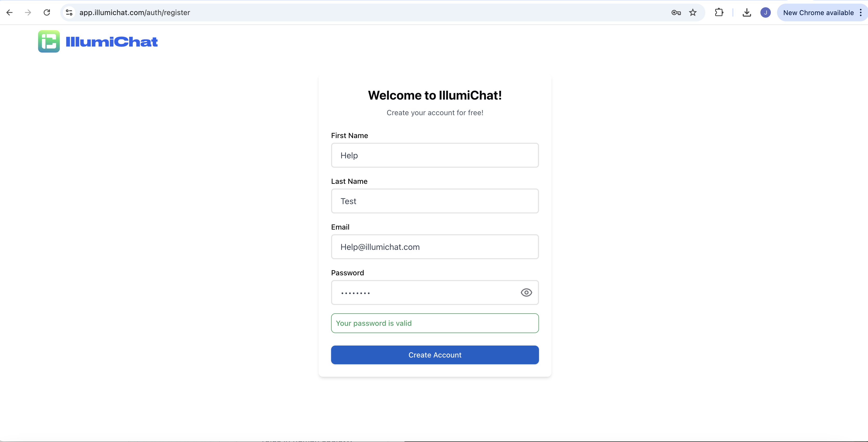
Task: Navigate back using the browser arrow
Action: pyautogui.click(x=9, y=12)
